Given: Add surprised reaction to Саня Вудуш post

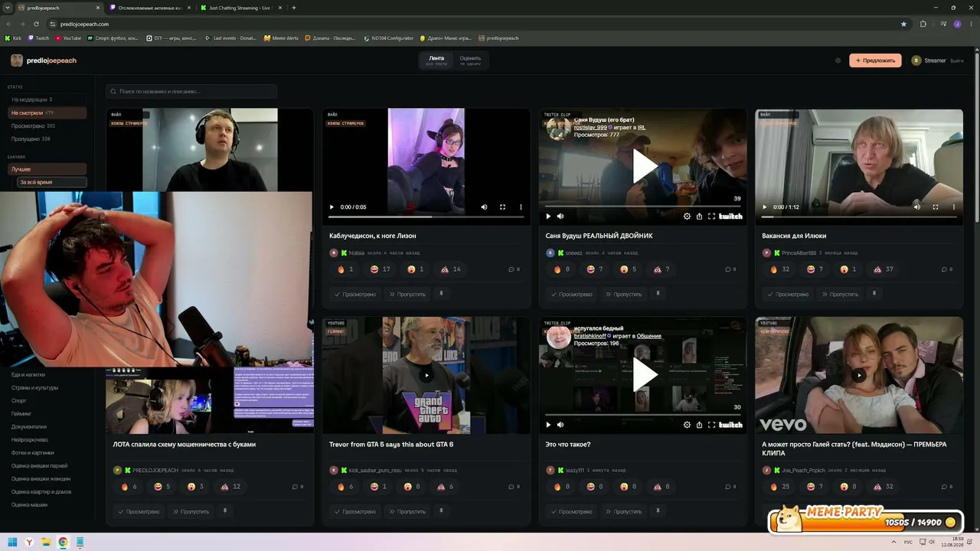Looking at the screenshot, I should pyautogui.click(x=628, y=269).
